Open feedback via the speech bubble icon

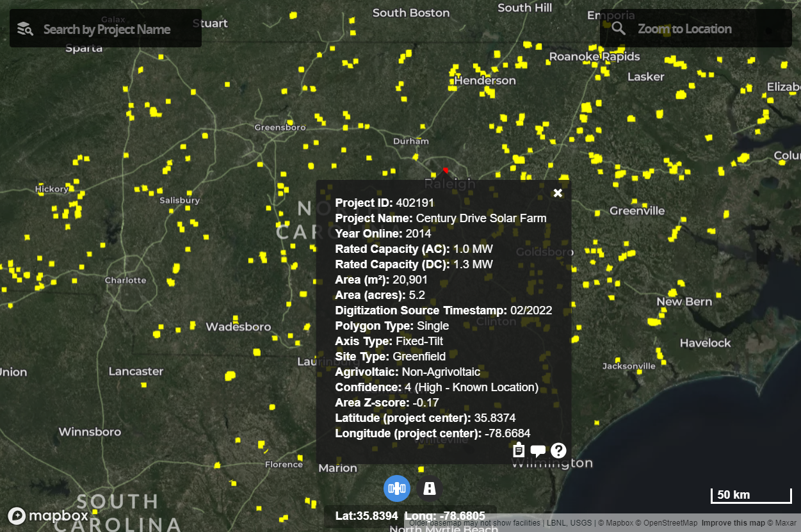tap(538, 451)
